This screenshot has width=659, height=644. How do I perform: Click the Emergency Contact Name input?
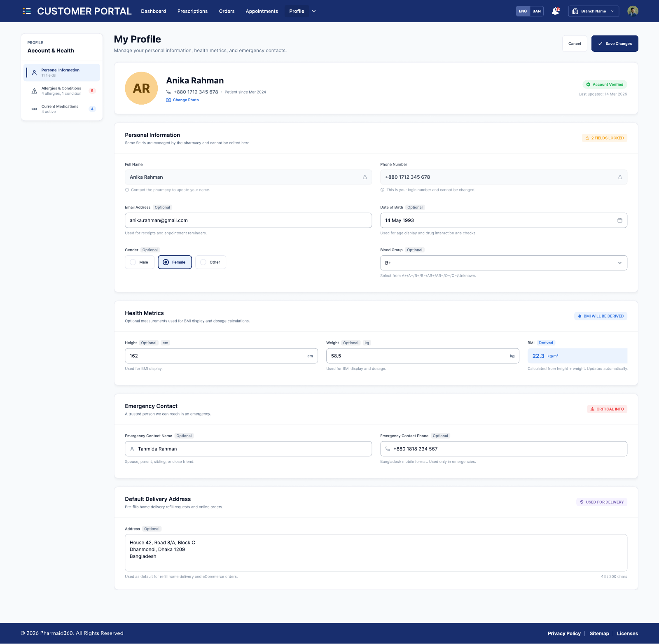tap(248, 449)
